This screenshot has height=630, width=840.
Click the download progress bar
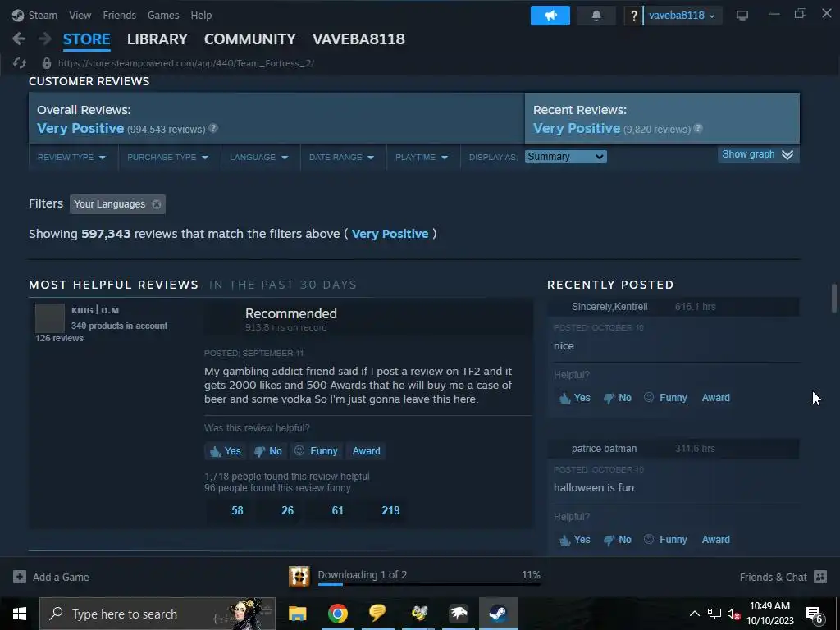click(429, 584)
